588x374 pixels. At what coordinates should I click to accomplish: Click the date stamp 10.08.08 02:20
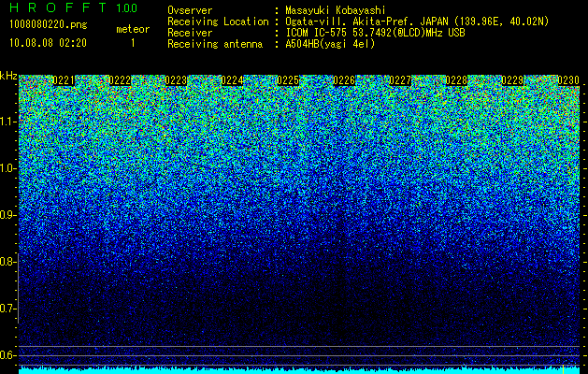click(48, 43)
